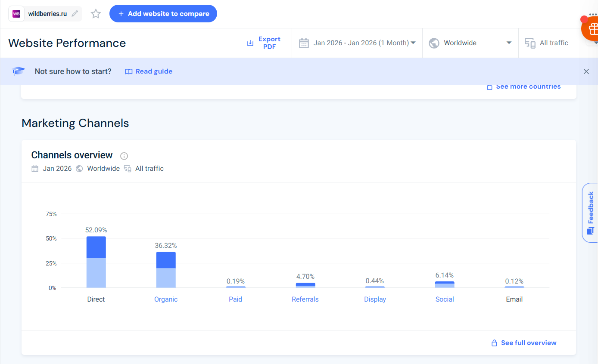Select the Organic channel label
598x364 pixels.
point(166,299)
